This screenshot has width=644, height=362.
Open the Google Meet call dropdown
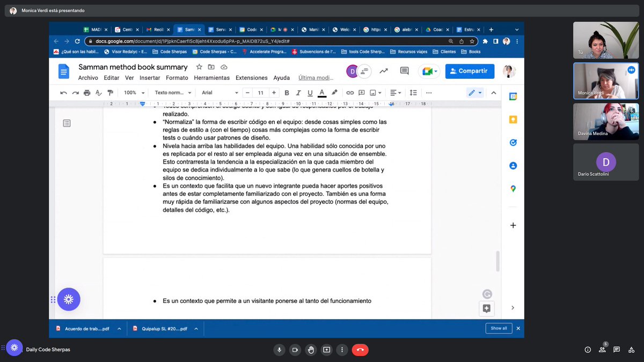coord(430,71)
